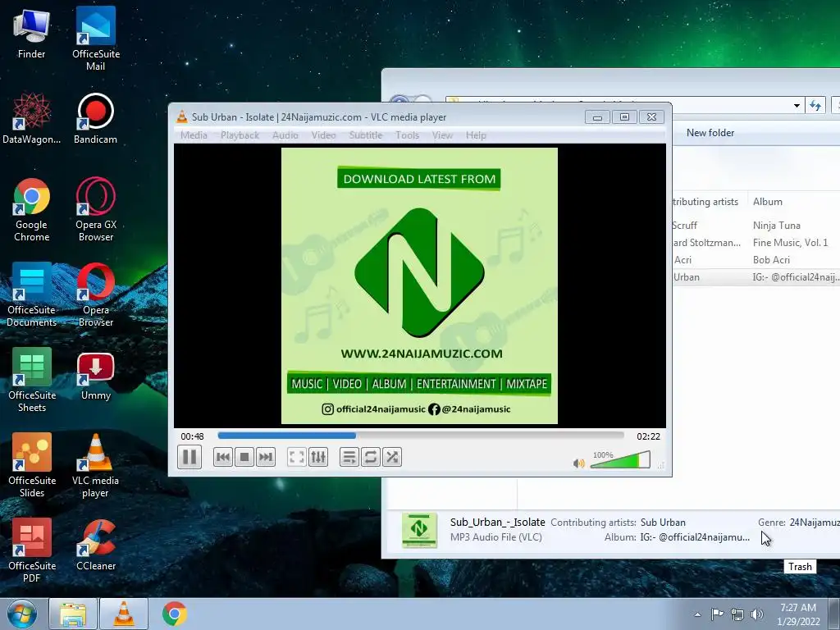Stop playback in VLC

point(244,457)
